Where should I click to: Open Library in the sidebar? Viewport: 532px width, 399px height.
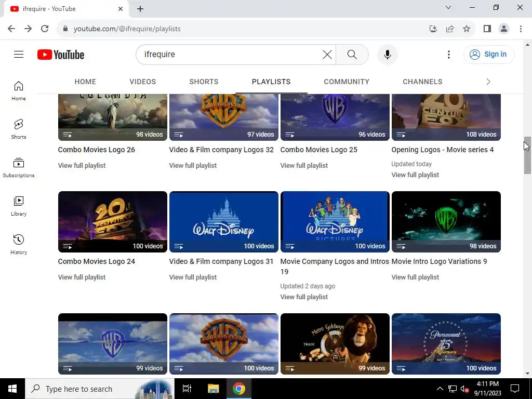click(19, 206)
